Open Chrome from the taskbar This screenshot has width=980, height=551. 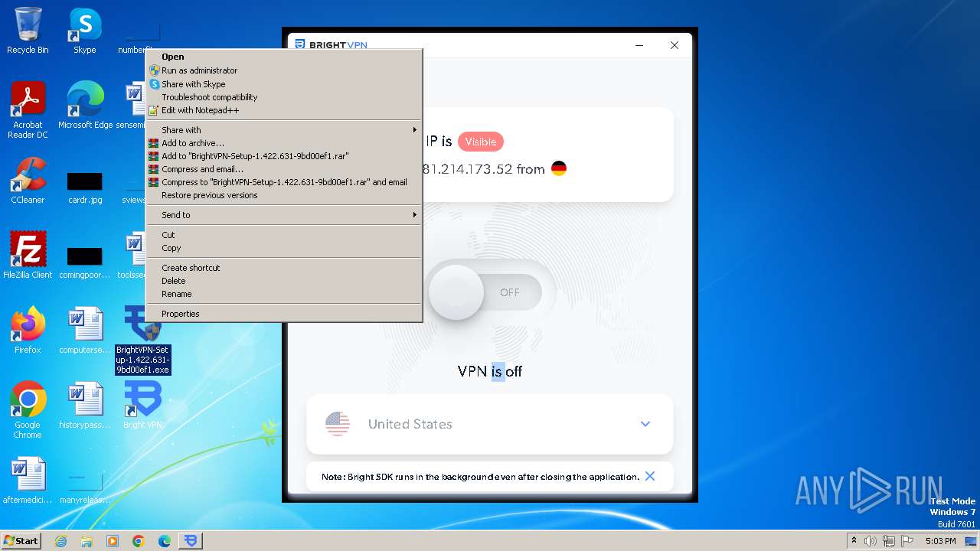click(x=139, y=541)
